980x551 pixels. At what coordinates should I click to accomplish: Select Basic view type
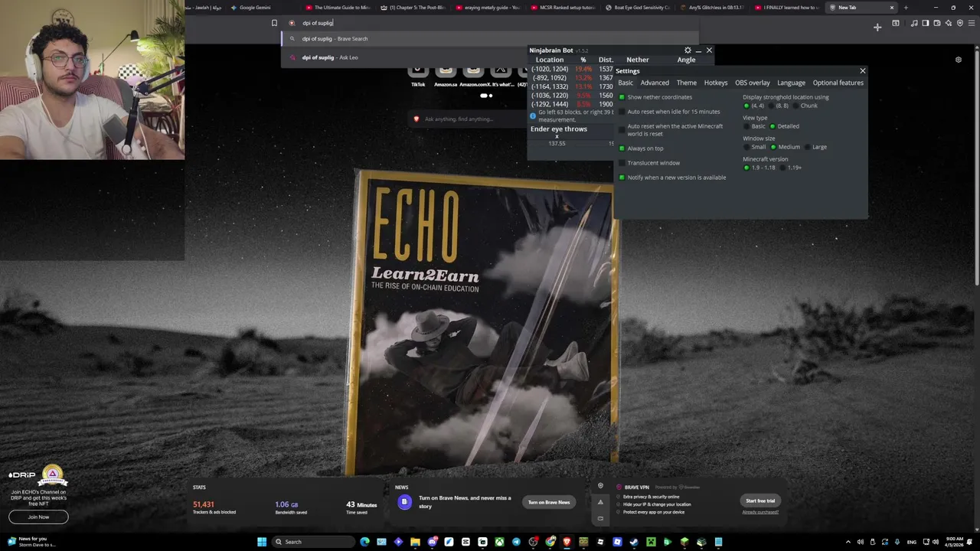tap(754, 126)
